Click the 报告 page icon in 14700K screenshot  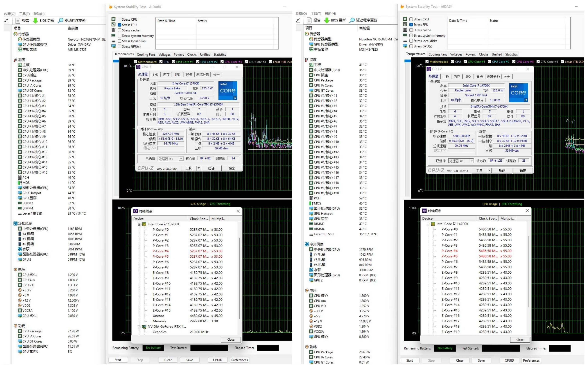click(x=309, y=20)
